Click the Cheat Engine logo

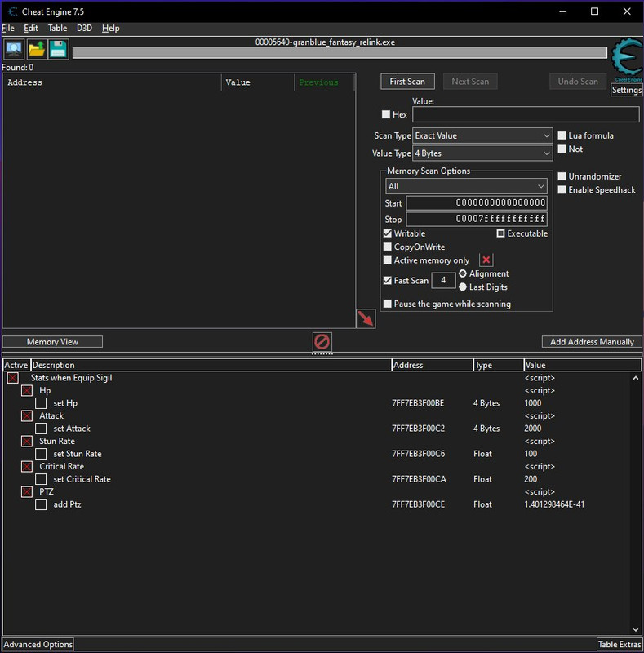[x=627, y=60]
